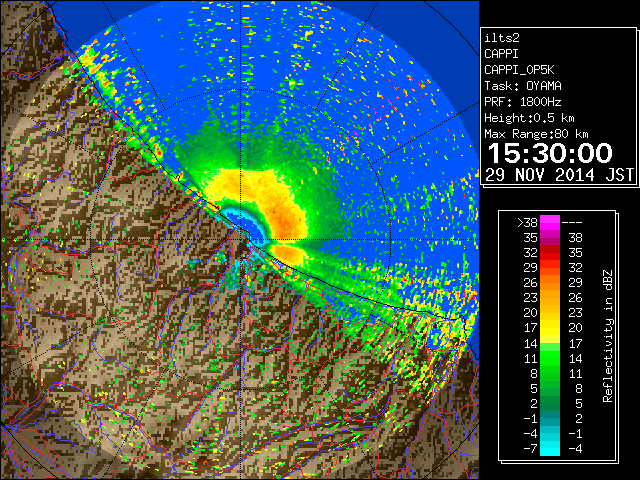Click the "PRF: 1800Hz" entry

(x=523, y=102)
